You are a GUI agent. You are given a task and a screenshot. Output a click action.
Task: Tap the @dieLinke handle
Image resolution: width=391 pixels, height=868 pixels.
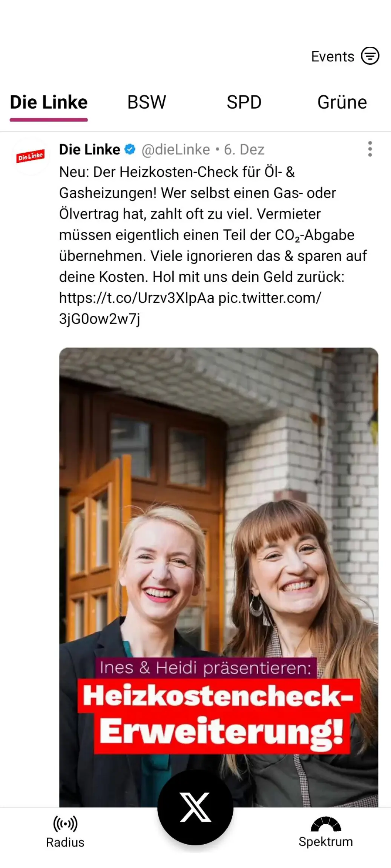pos(176,150)
